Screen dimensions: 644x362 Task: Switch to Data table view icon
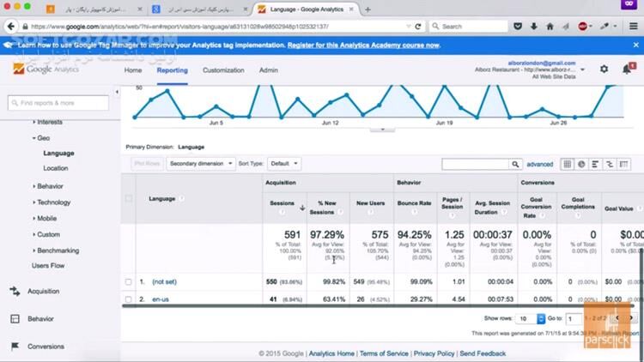568,164
